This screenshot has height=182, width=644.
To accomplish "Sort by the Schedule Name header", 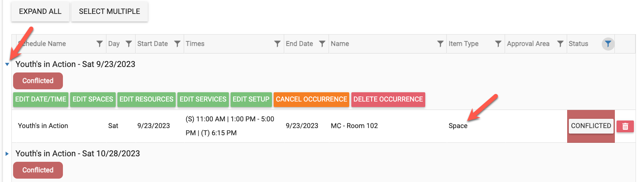I will click(x=46, y=44).
